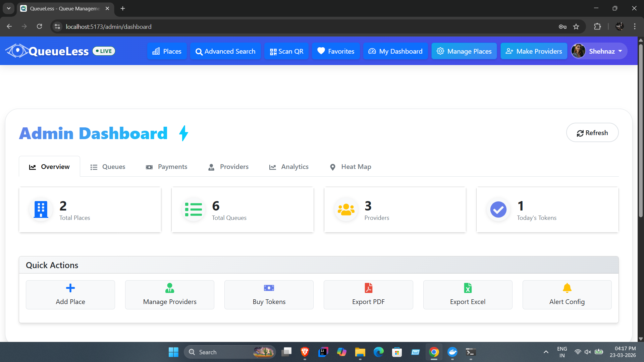Bookmark this page with the star icon
Viewport: 644px width, 362px height.
(576, 26)
